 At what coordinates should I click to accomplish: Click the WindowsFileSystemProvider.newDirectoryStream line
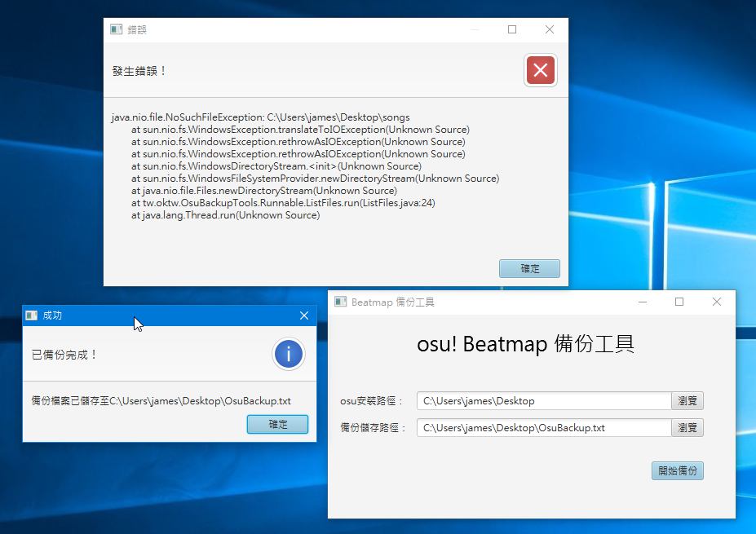[x=315, y=179]
